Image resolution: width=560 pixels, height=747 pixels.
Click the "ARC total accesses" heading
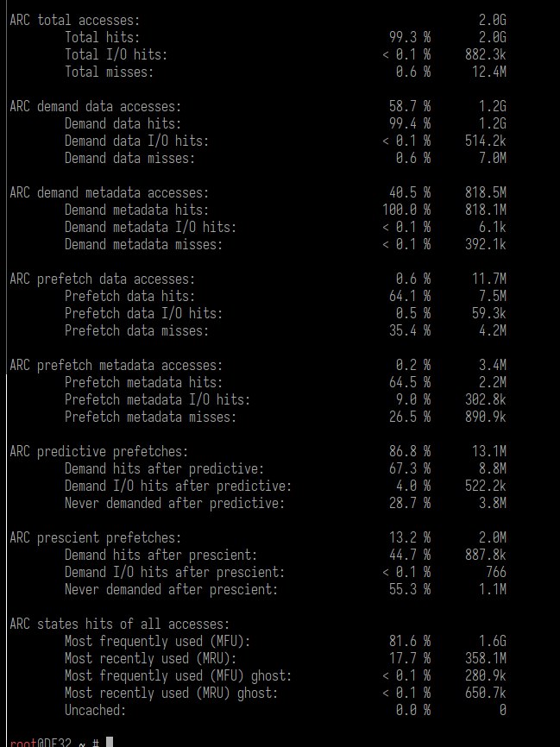pos(74,20)
